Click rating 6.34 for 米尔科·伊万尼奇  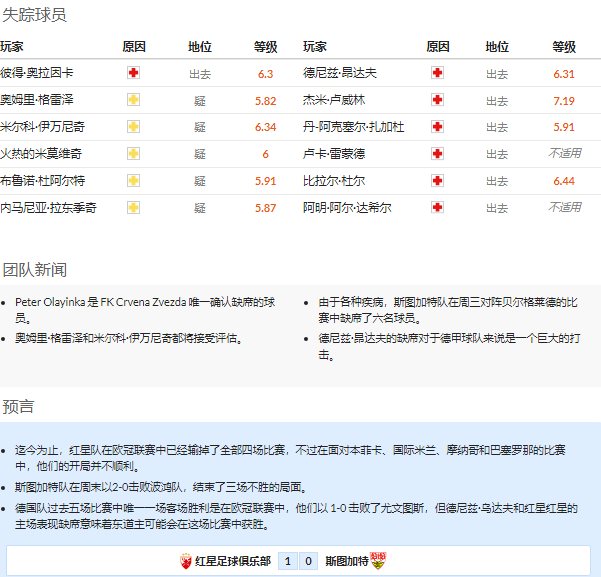[265, 127]
